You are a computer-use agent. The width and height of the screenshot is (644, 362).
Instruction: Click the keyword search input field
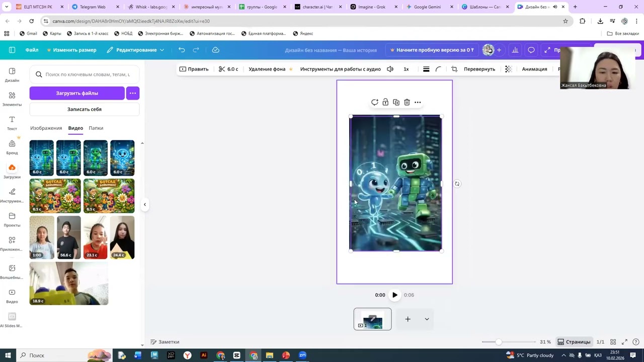[x=85, y=74]
